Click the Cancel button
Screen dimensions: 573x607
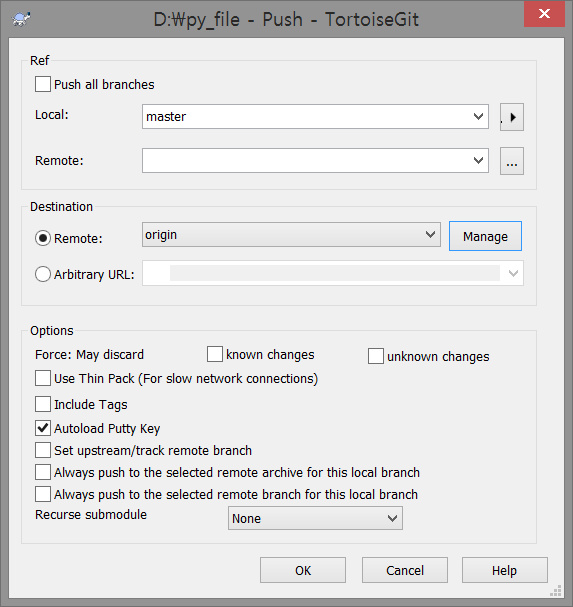(x=405, y=570)
